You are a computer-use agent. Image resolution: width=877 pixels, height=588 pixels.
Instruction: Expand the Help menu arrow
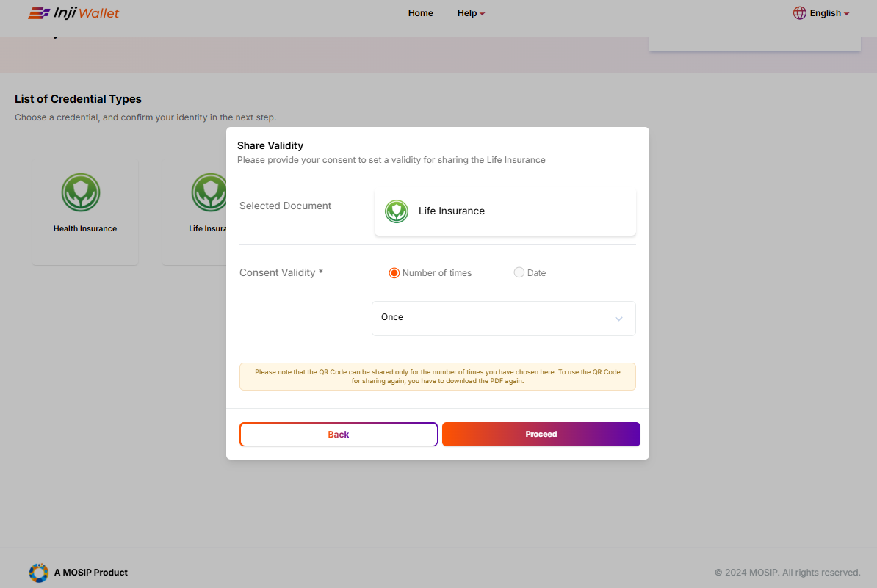point(483,14)
